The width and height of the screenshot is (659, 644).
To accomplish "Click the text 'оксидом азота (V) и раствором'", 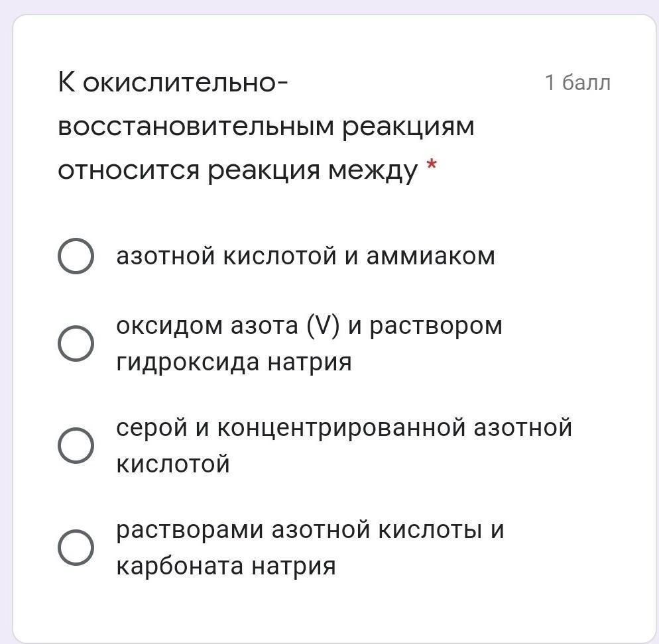I will pos(309,326).
